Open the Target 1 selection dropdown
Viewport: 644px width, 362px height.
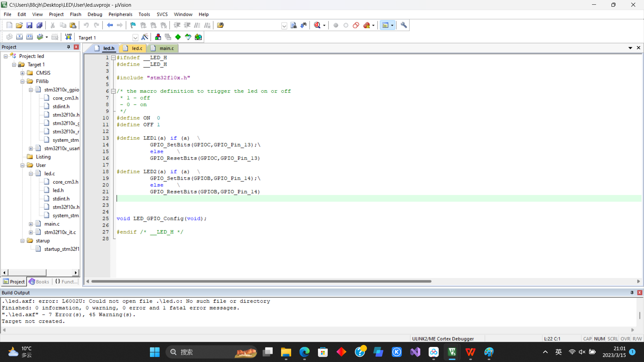click(x=135, y=38)
